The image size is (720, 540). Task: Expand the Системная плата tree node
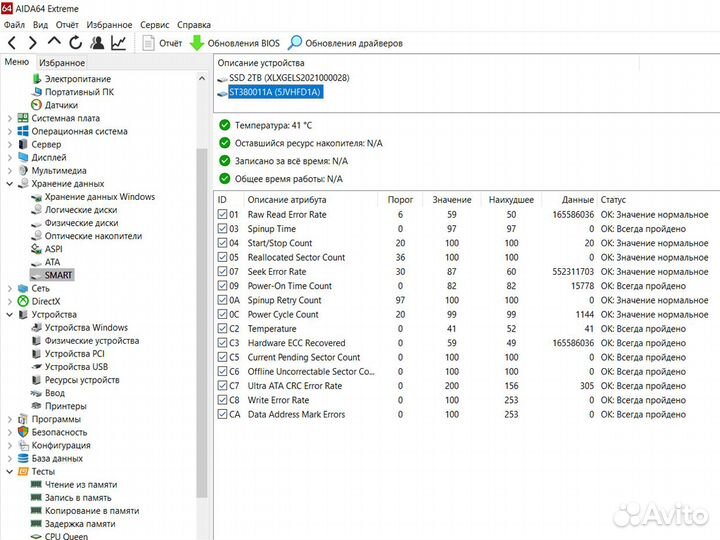(10, 118)
